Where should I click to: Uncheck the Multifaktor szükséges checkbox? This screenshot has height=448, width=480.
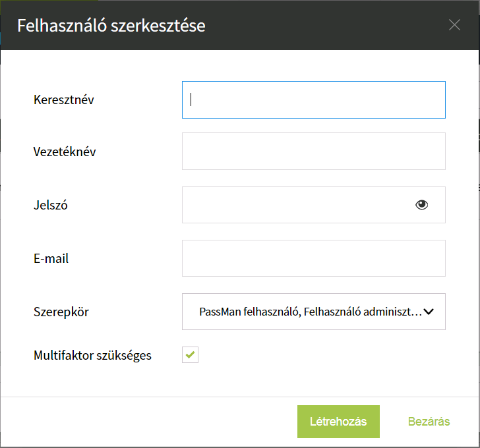tap(190, 354)
